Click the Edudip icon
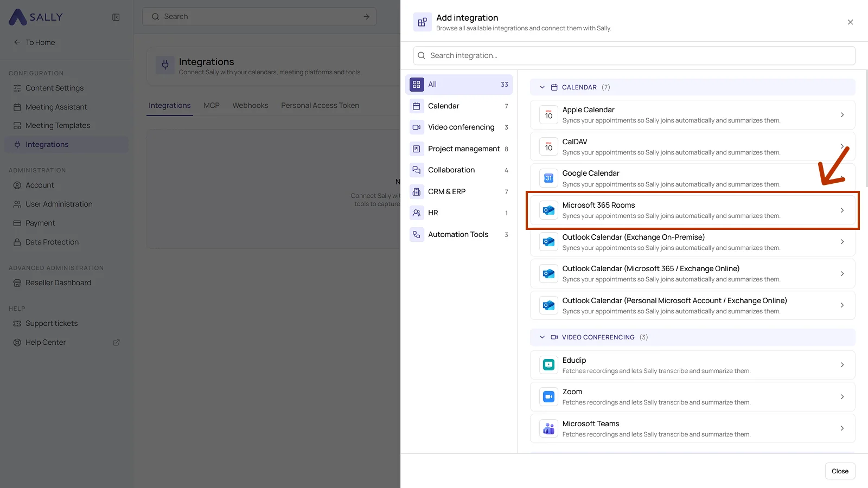 [548, 365]
